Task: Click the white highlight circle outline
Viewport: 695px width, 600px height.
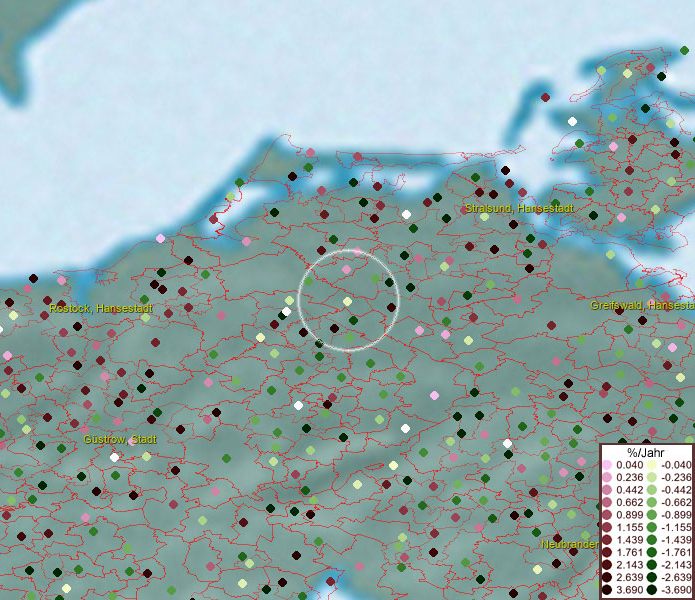Action: click(299, 300)
